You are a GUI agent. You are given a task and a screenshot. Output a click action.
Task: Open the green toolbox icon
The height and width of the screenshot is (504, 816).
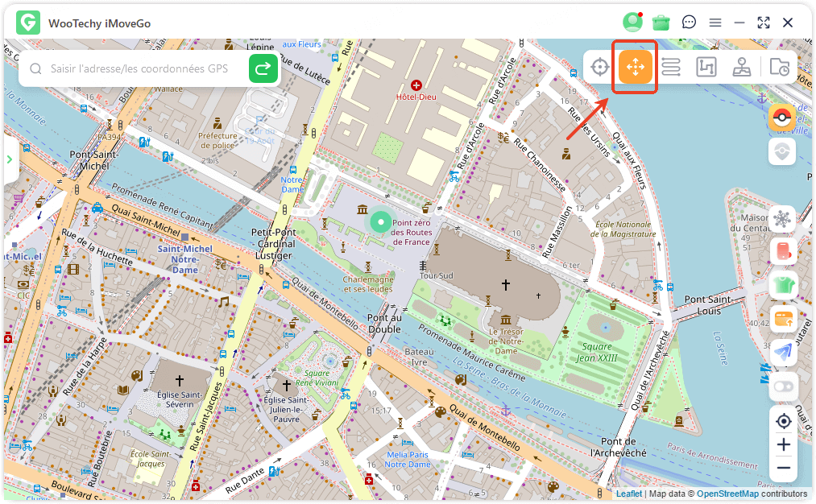[x=661, y=23]
